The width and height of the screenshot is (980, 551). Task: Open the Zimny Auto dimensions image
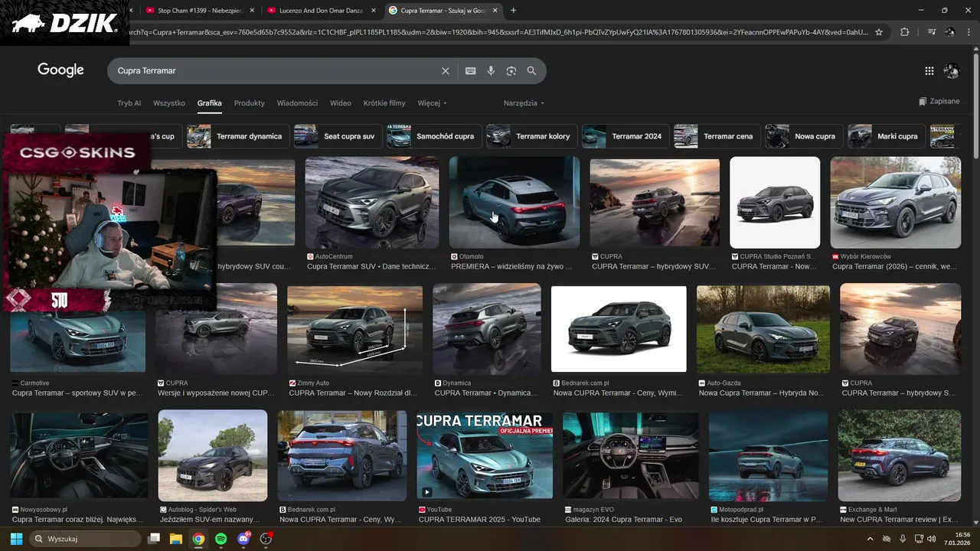click(x=354, y=329)
